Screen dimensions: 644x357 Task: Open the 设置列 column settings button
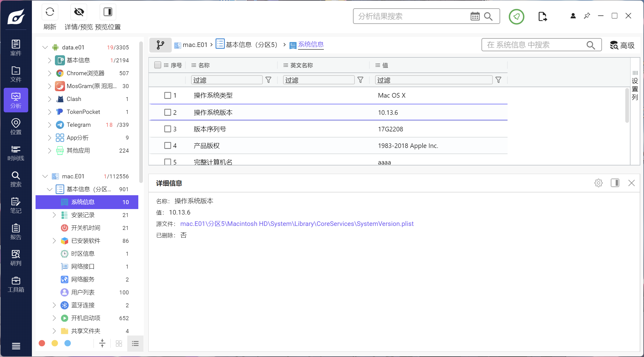(x=635, y=85)
